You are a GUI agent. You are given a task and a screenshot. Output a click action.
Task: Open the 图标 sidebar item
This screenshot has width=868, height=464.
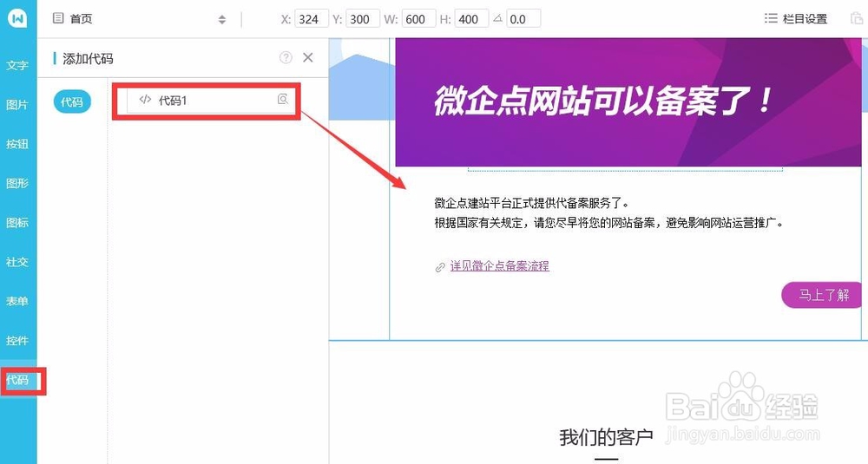(17, 222)
